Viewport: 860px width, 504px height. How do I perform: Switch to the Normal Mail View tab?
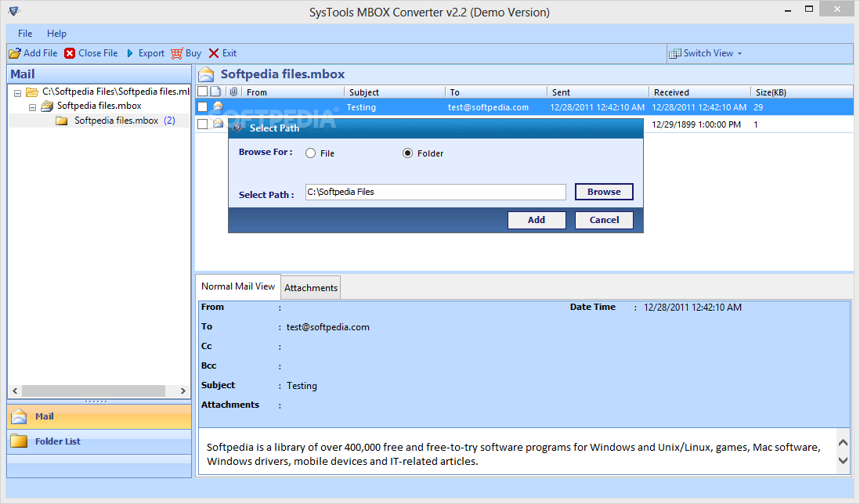(x=238, y=286)
